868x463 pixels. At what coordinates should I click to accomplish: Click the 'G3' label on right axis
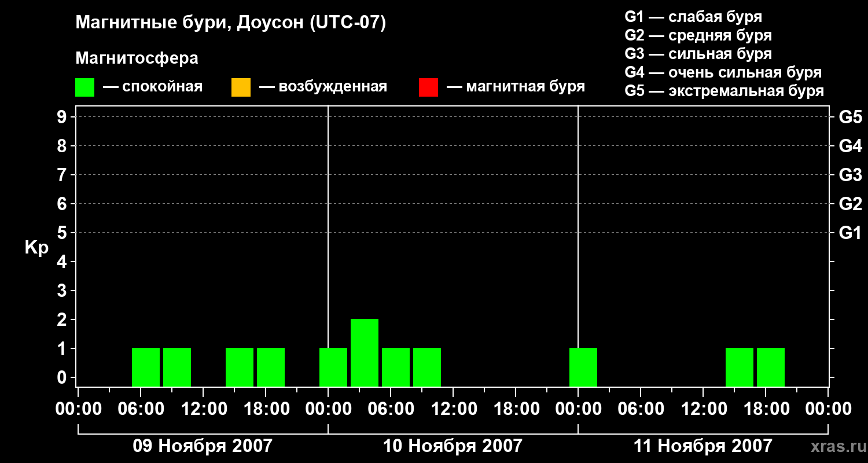(x=850, y=175)
